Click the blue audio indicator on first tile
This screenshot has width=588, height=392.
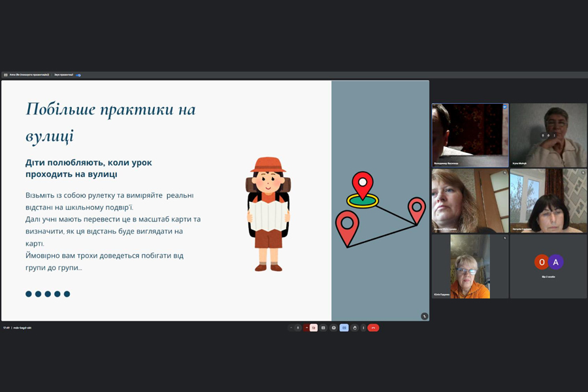(505, 106)
